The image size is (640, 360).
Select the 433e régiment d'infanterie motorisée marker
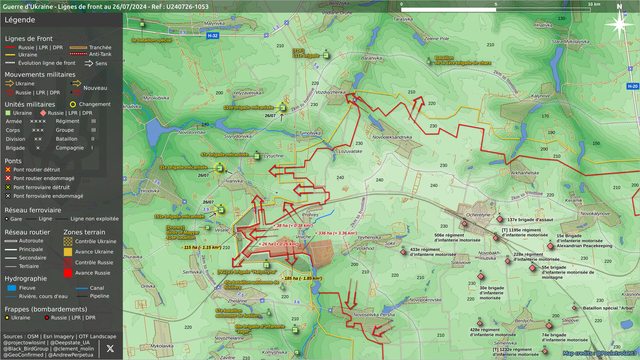pos(403,252)
